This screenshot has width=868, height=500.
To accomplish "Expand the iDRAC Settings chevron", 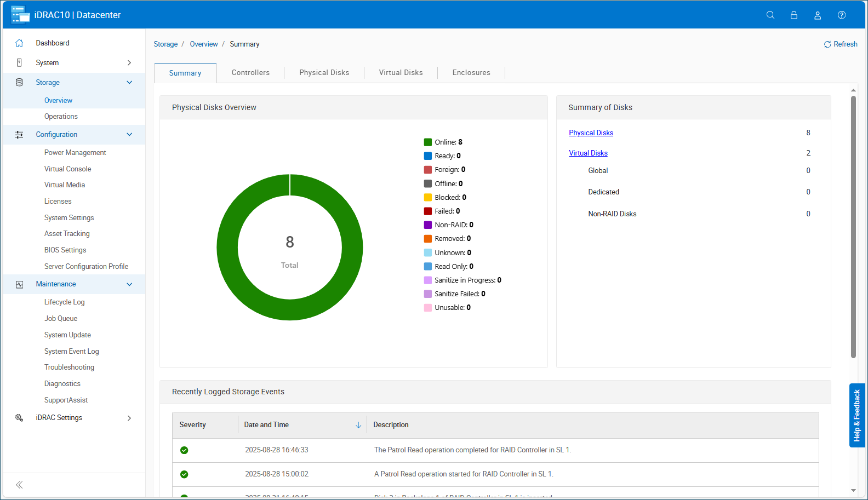I will coord(129,418).
